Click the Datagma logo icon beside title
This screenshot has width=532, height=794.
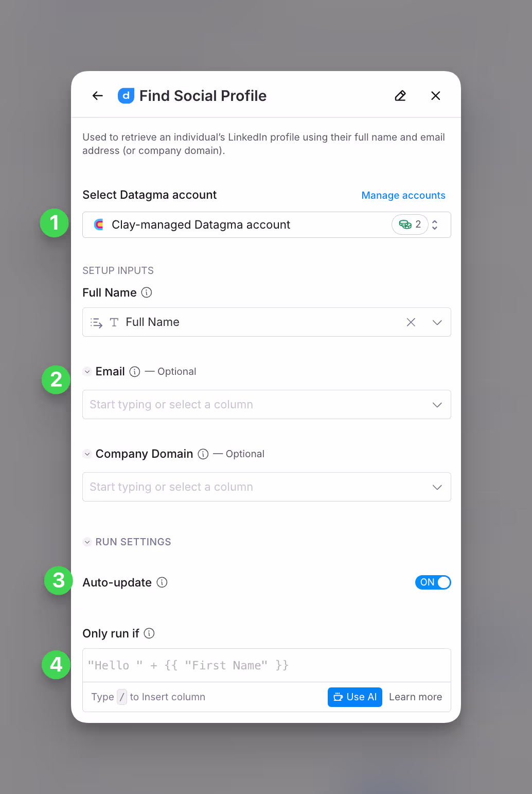coord(126,96)
